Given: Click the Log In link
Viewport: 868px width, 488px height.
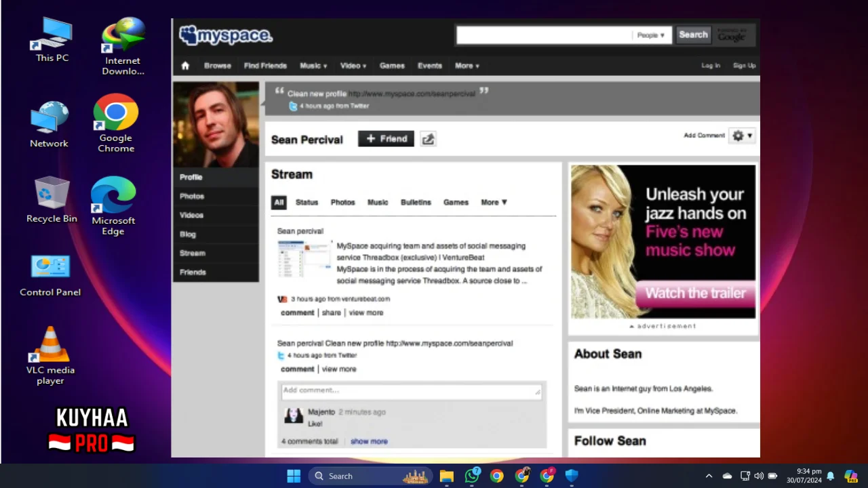Looking at the screenshot, I should click(x=711, y=66).
